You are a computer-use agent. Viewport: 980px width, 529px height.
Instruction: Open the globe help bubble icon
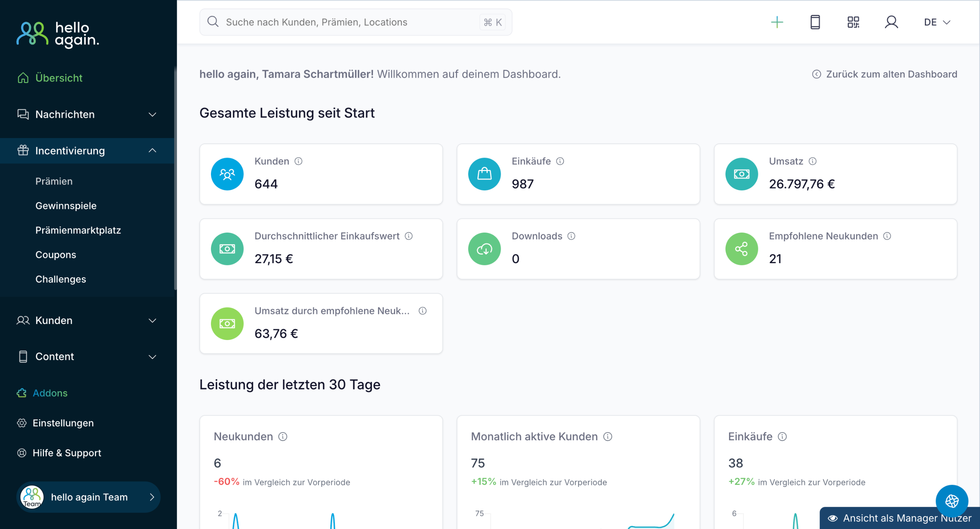[x=952, y=501]
